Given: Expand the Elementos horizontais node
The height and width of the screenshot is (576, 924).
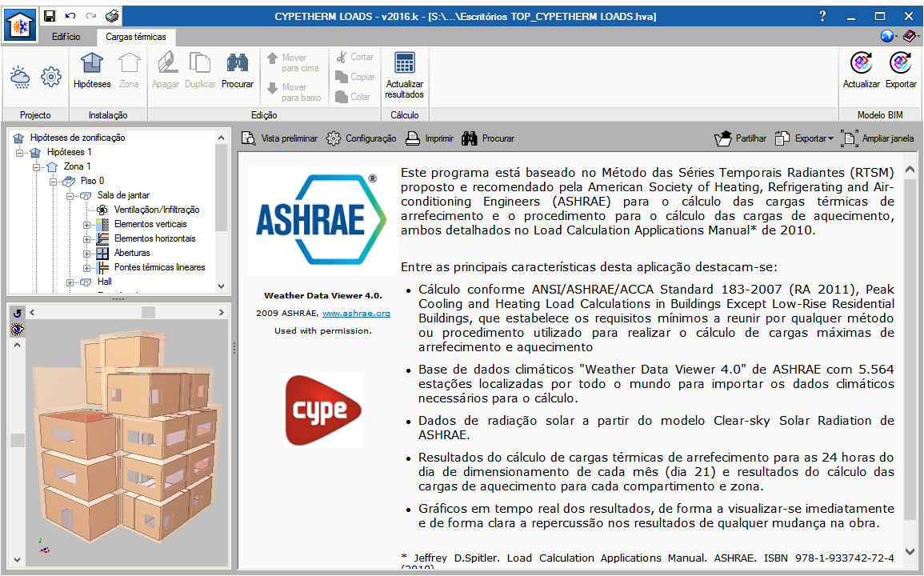Looking at the screenshot, I should [x=86, y=239].
